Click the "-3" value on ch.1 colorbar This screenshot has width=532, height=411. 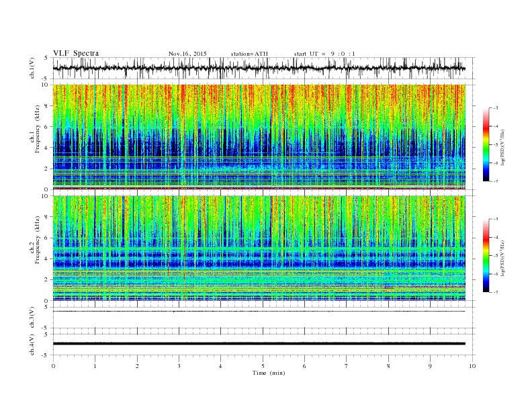pos(496,108)
